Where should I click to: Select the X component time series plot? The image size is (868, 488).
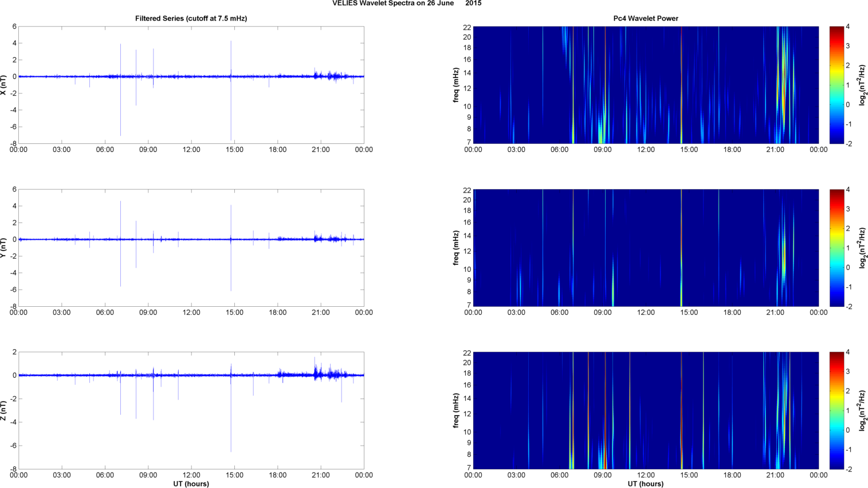[191, 85]
